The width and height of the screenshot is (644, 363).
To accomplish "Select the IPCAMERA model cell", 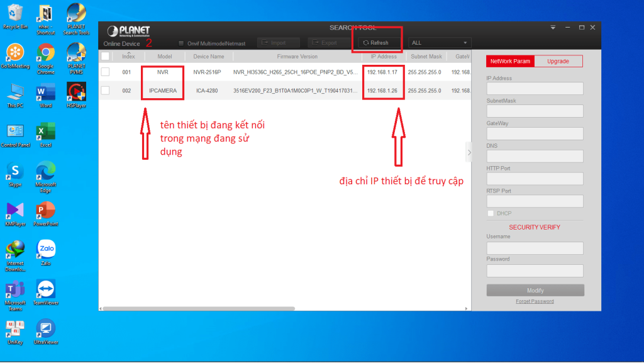I will [x=163, y=91].
